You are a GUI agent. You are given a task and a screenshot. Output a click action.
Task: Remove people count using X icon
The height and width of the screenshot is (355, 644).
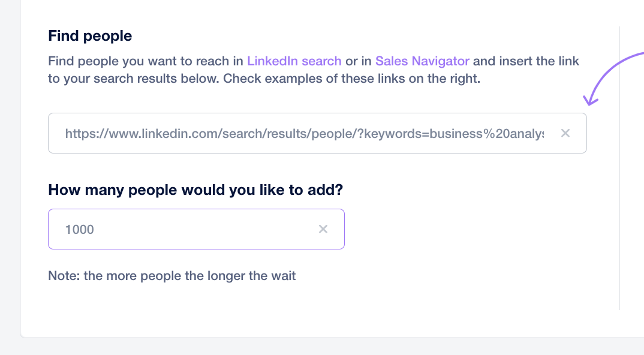point(323,229)
